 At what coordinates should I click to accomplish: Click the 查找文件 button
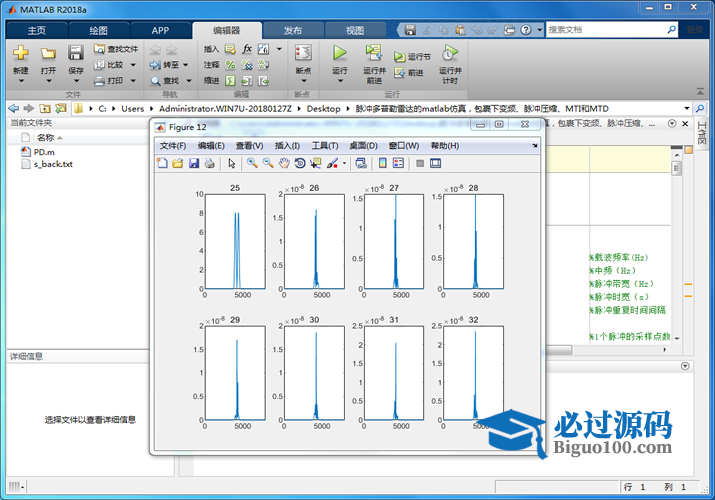click(116, 48)
